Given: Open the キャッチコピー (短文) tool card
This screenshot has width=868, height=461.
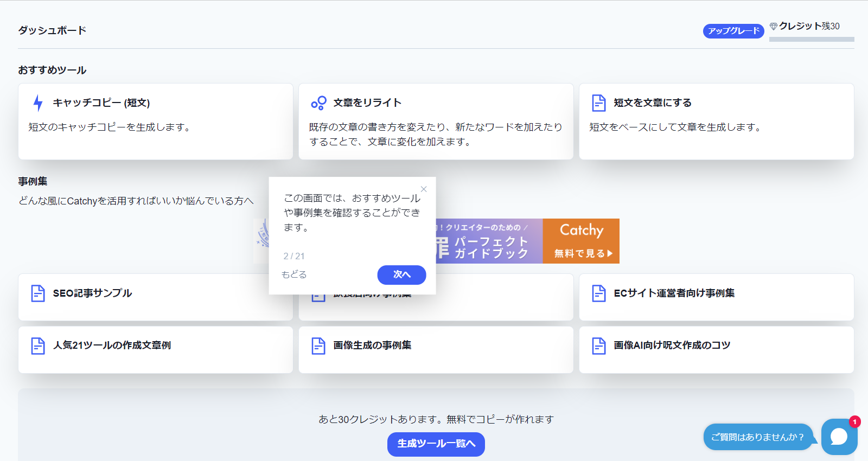Looking at the screenshot, I should (x=156, y=121).
